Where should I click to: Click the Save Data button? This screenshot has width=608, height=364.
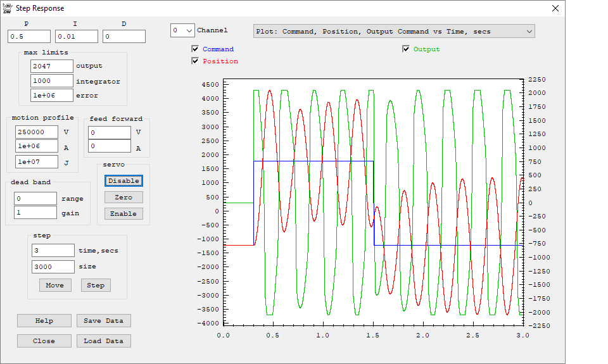(103, 320)
